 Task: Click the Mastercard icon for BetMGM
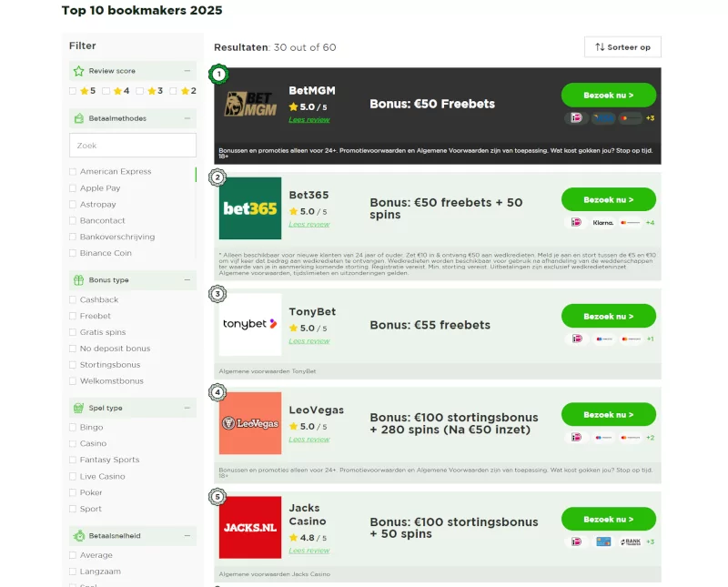(631, 118)
